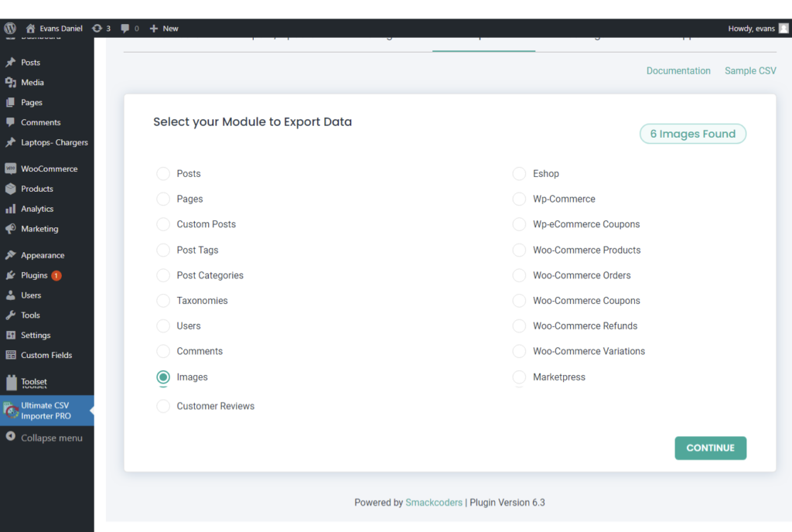Choose the Wp-Commerce module option
Screen dimensions: 792x532
click(x=519, y=199)
